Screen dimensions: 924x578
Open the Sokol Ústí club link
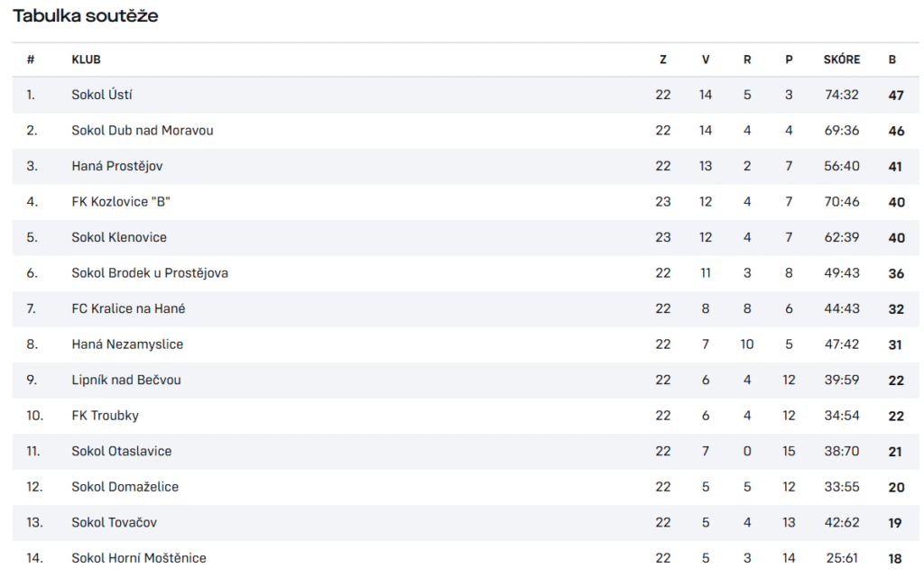coord(101,95)
